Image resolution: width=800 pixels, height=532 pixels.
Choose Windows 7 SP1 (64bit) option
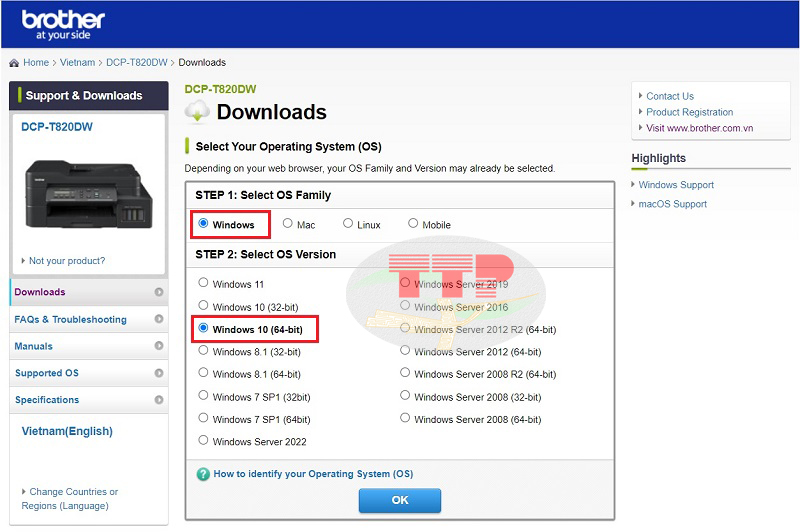click(x=203, y=418)
